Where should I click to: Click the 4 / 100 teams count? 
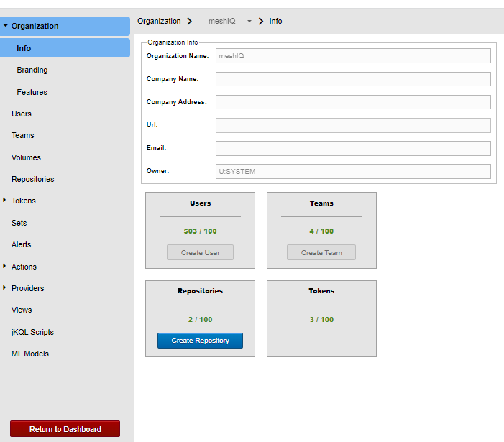321,231
